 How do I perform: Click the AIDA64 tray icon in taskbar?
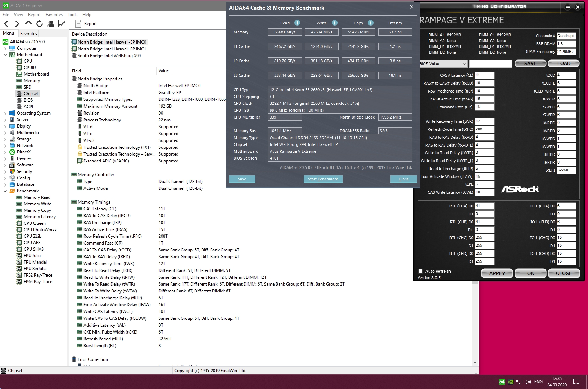coord(502,382)
